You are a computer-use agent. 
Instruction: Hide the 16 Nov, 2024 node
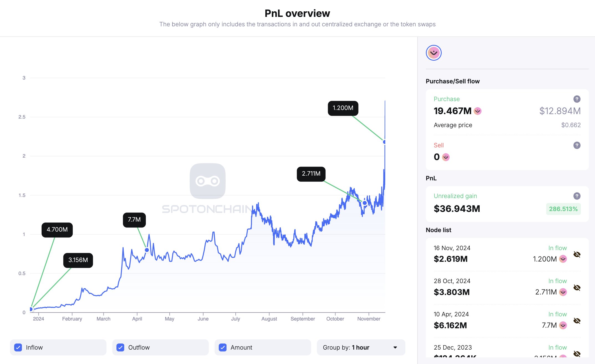pos(577,254)
